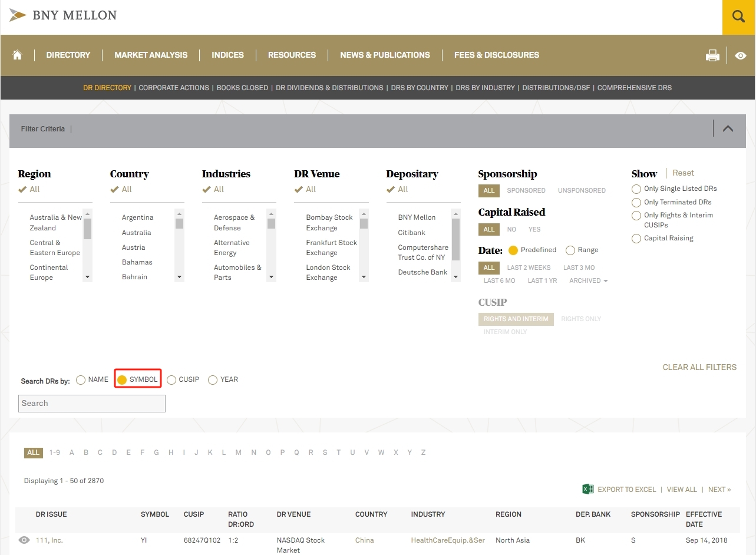Click the Excel export icon
This screenshot has width=756, height=555.
click(x=587, y=489)
